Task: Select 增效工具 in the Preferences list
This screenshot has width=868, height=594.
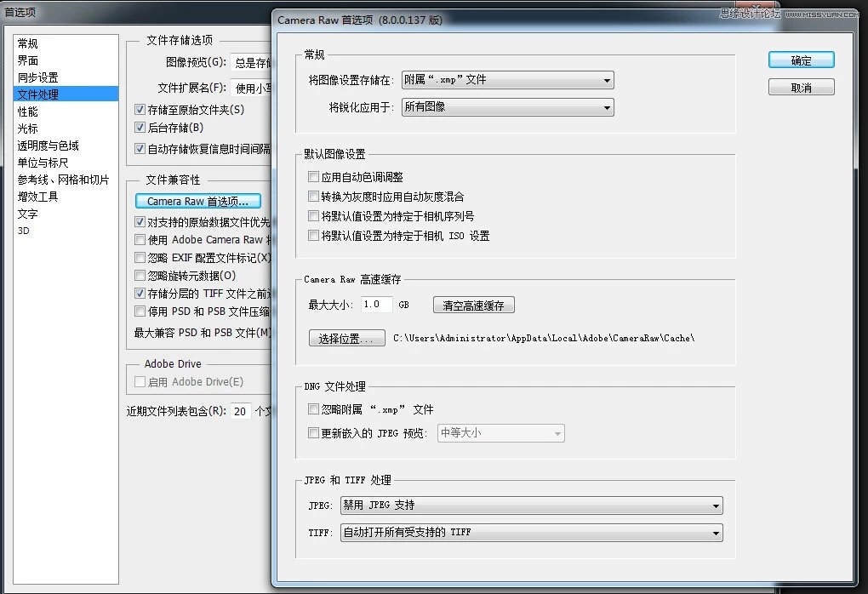Action: (x=66, y=197)
